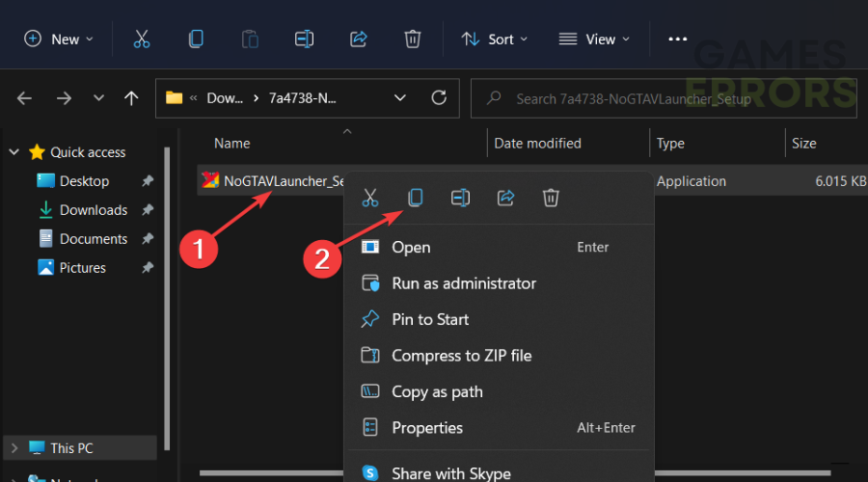Click the Delete trash icon in the top toolbar
This screenshot has height=482, width=868.
pyautogui.click(x=413, y=40)
